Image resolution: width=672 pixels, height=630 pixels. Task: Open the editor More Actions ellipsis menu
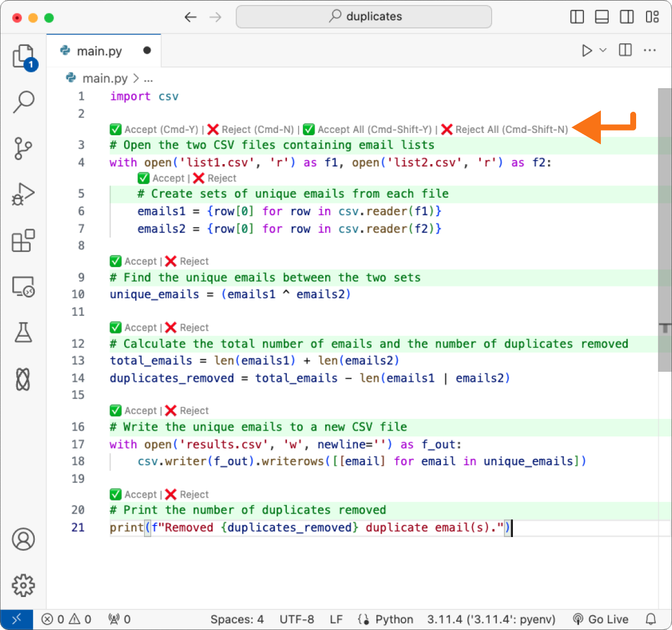point(650,51)
